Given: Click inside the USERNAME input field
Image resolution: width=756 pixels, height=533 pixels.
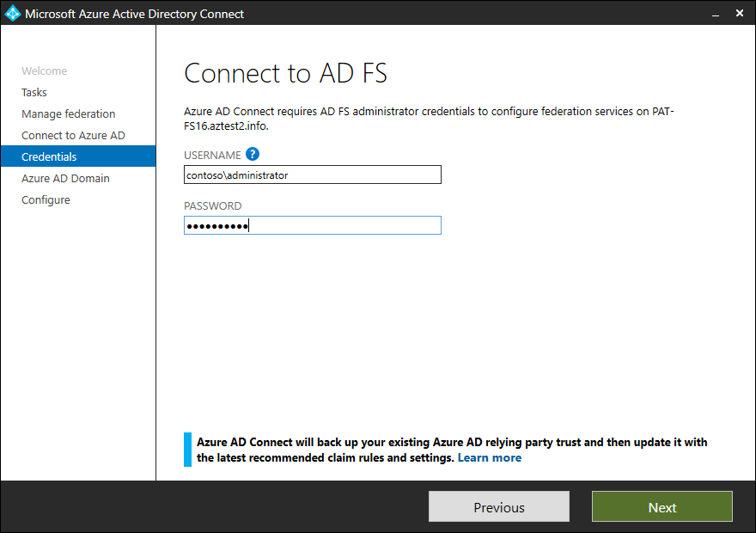Looking at the screenshot, I should point(312,175).
